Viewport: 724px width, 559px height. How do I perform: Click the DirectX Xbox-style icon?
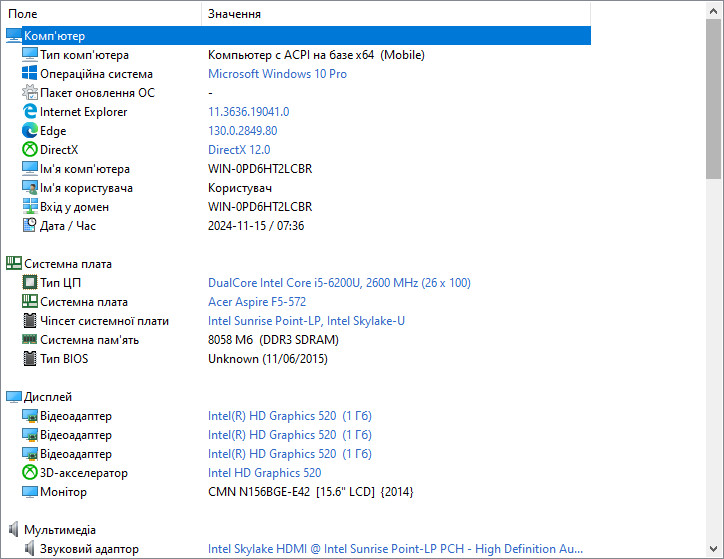coord(30,149)
